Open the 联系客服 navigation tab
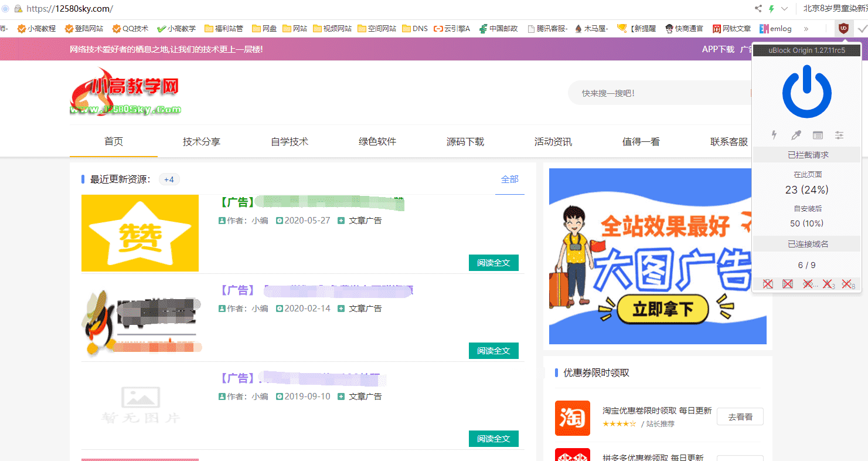This screenshot has width=868, height=461. pos(729,141)
